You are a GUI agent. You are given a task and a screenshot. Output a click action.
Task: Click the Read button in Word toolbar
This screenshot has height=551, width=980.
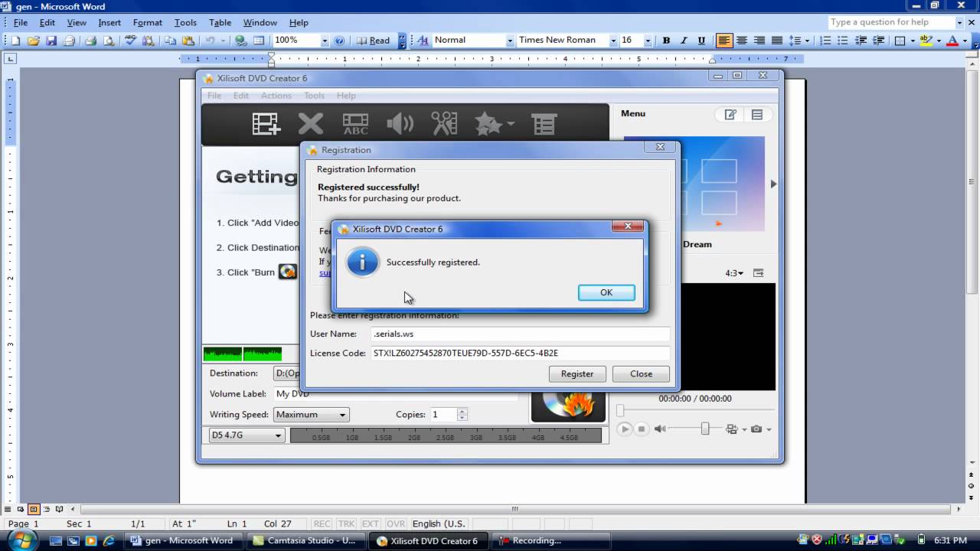click(373, 41)
